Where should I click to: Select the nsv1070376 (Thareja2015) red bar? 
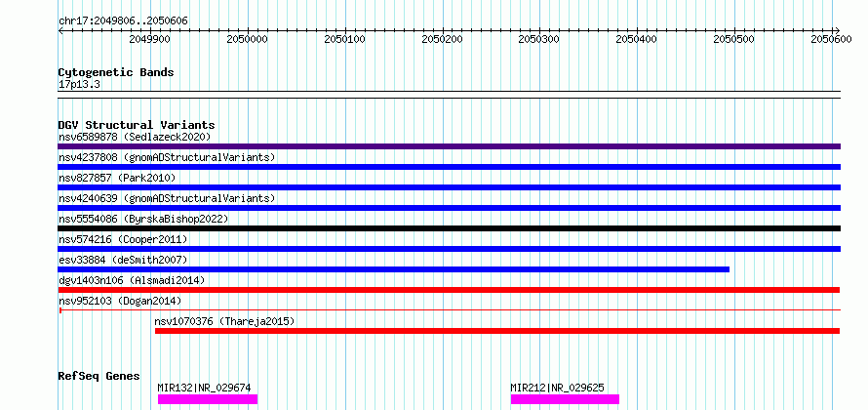497,331
